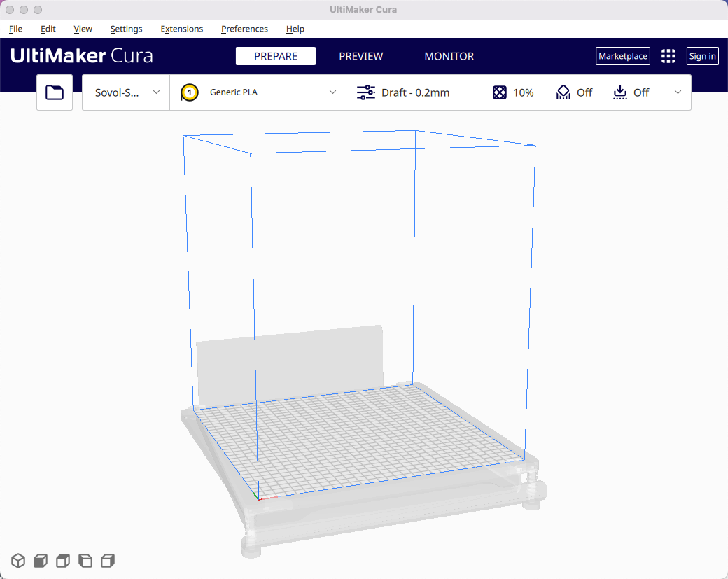Click the support status icon

563,92
